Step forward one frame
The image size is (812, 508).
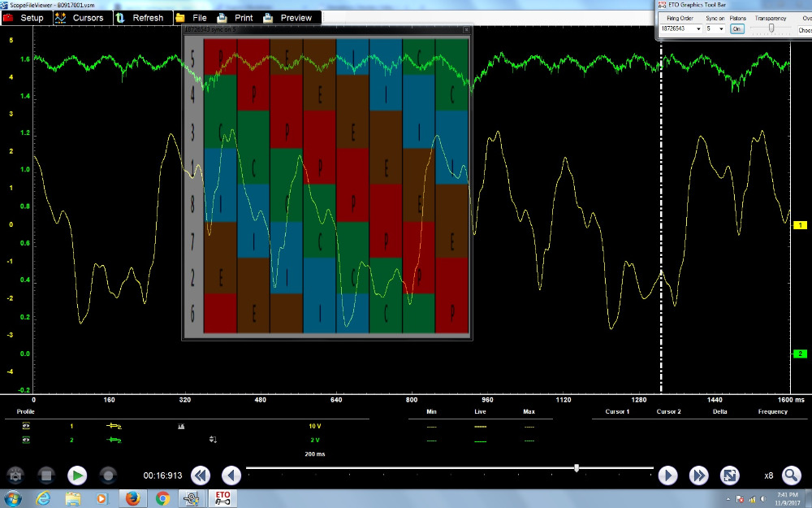[667, 475]
